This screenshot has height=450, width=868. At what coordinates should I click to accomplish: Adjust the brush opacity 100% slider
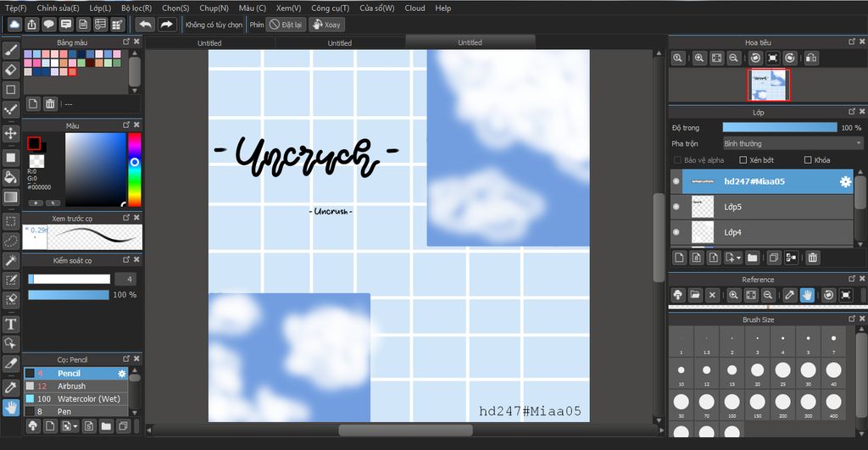pyautogui.click(x=69, y=295)
